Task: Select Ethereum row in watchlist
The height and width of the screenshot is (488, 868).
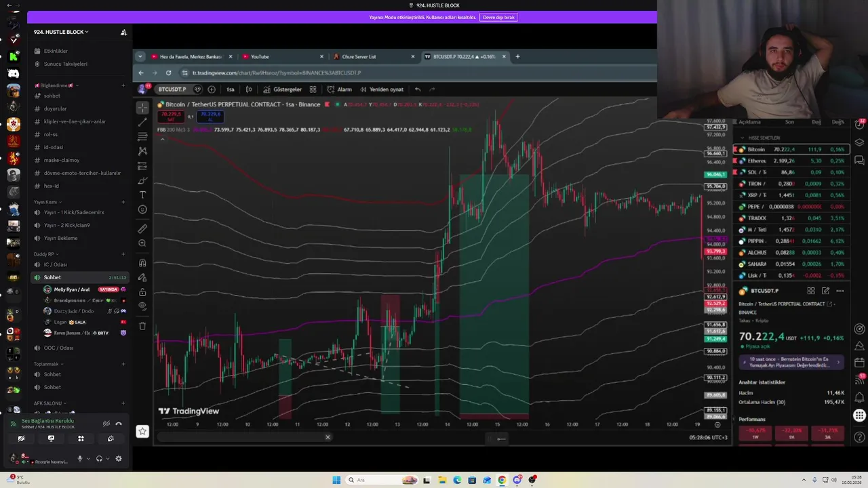Action: pos(791,161)
